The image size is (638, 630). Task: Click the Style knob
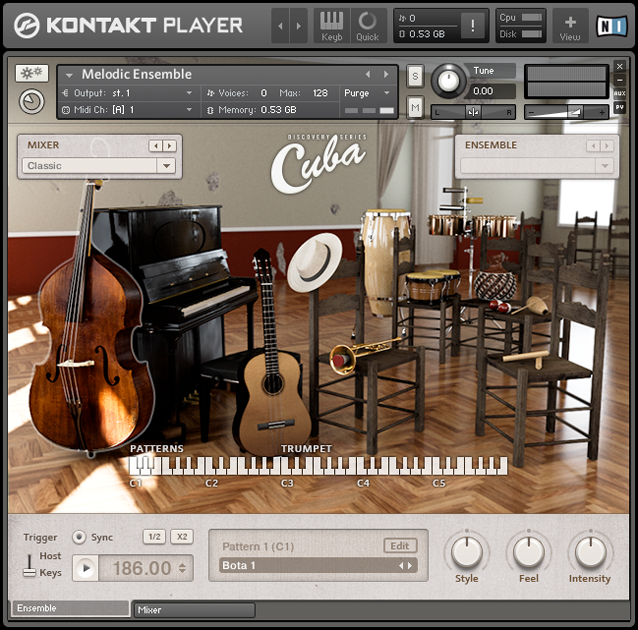(x=467, y=552)
